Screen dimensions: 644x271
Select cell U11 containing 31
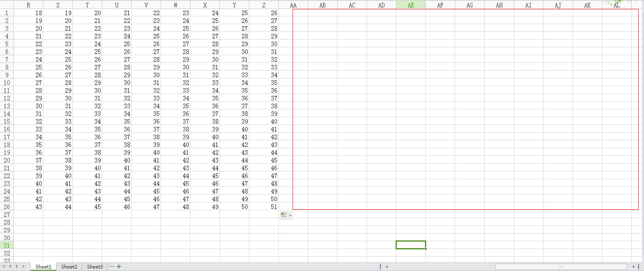click(117, 90)
